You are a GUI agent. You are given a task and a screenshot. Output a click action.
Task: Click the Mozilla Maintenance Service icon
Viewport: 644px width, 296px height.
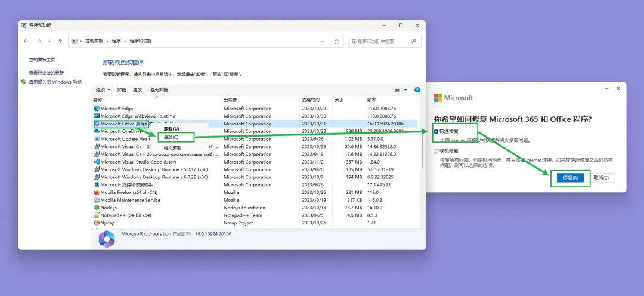(x=97, y=200)
